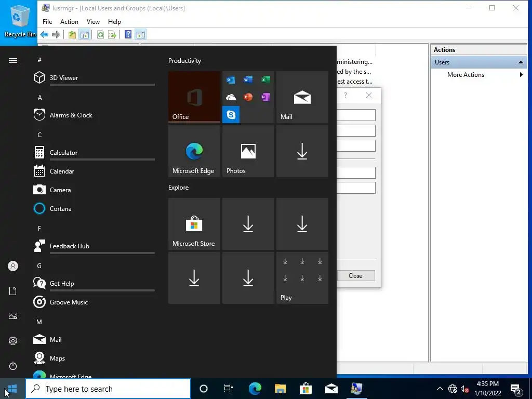Viewport: 532px width, 399px height.
Task: Launch the Microsoft Edge tile
Action: (194, 151)
